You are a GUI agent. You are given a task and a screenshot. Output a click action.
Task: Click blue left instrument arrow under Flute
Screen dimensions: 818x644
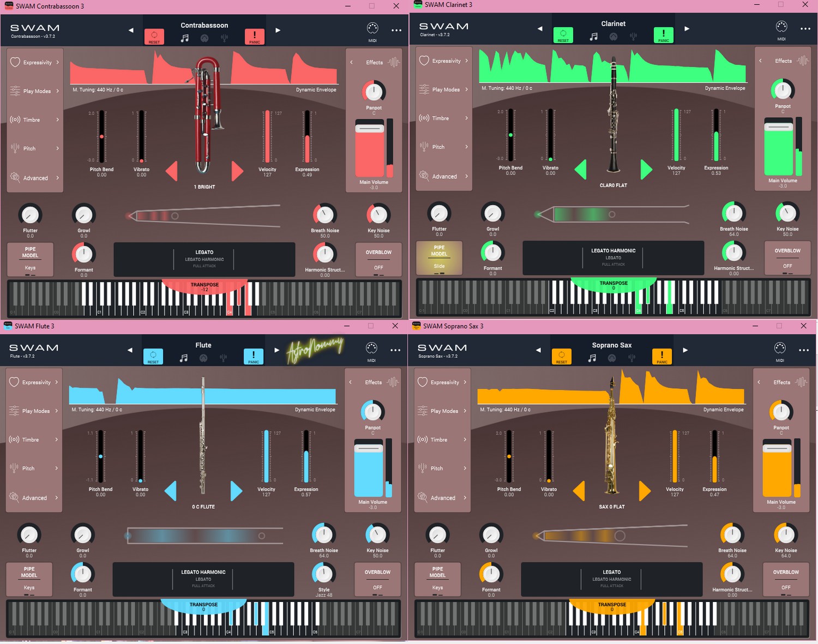tap(171, 491)
